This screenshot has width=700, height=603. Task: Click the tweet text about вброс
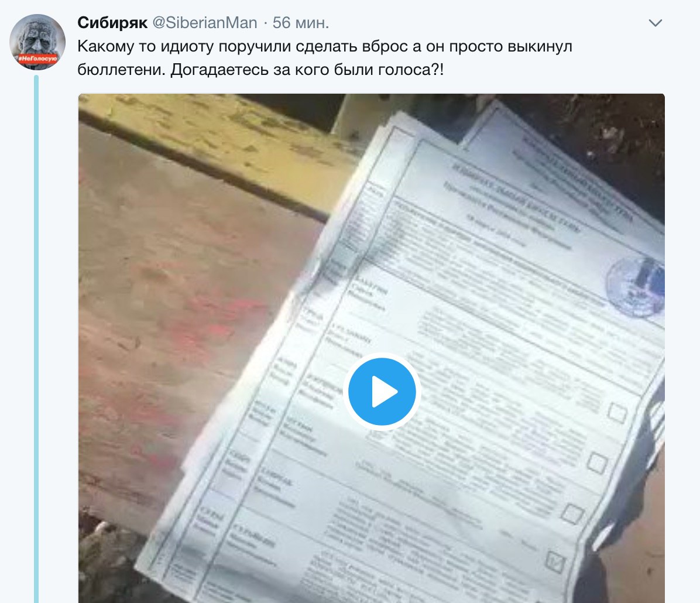pyautogui.click(x=325, y=46)
